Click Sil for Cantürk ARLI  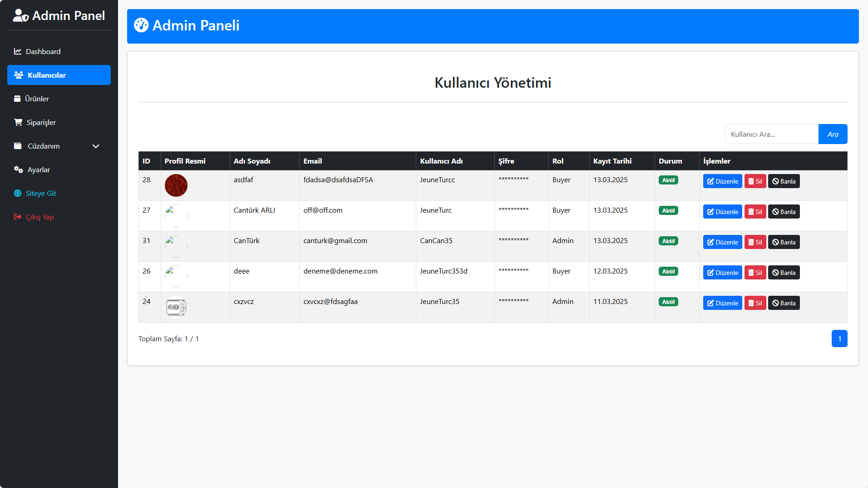(x=755, y=212)
